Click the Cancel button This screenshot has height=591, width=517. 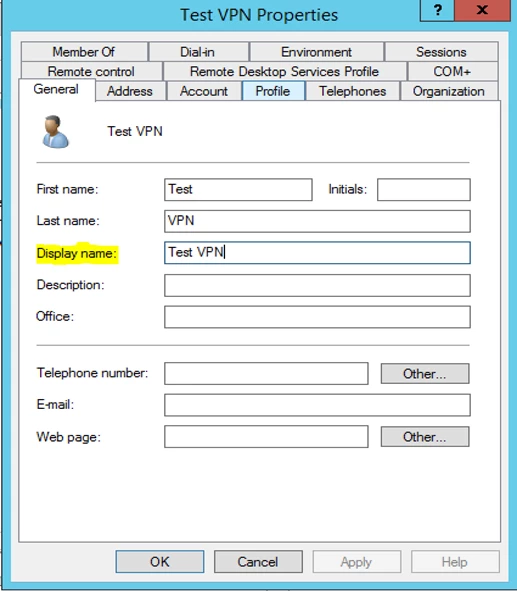pyautogui.click(x=258, y=562)
